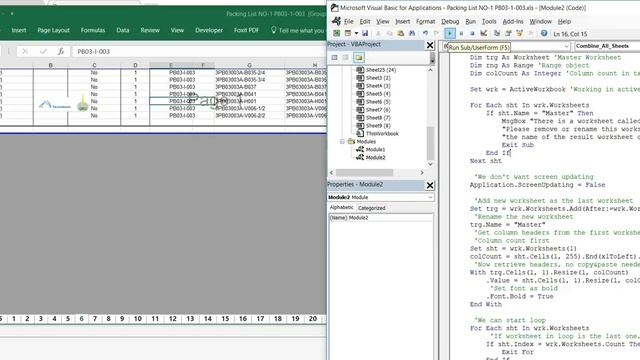640x360 pixels.
Task: Open Excel Developer ribbon tab
Action: [x=209, y=30]
